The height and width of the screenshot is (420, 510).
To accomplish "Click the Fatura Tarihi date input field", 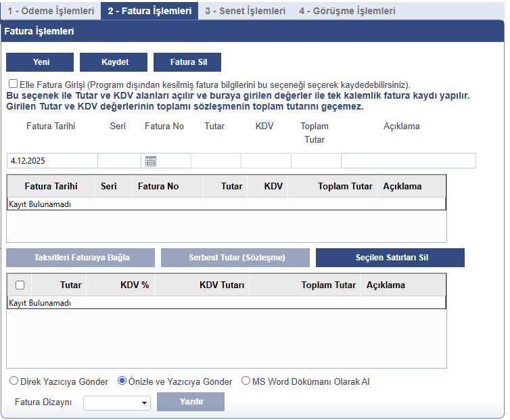I will click(51, 161).
